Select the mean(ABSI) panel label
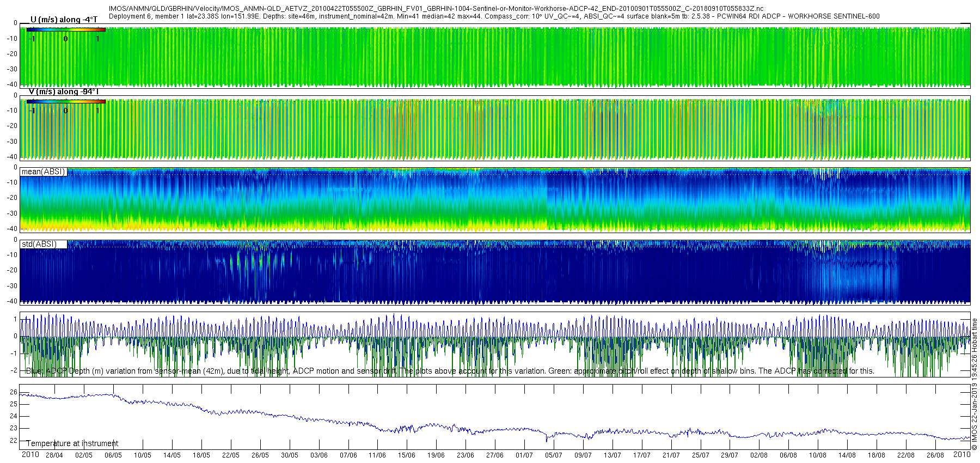Image resolution: width=980 pixels, height=463 pixels. (43, 172)
